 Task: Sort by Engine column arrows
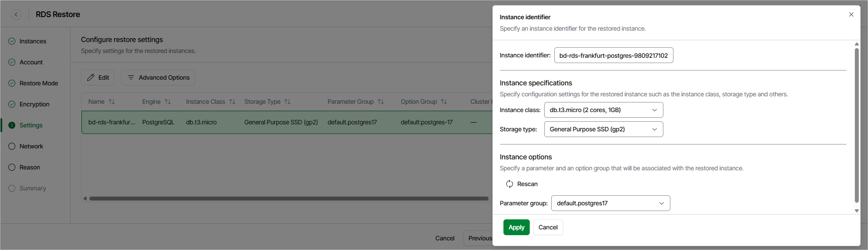coord(168,102)
